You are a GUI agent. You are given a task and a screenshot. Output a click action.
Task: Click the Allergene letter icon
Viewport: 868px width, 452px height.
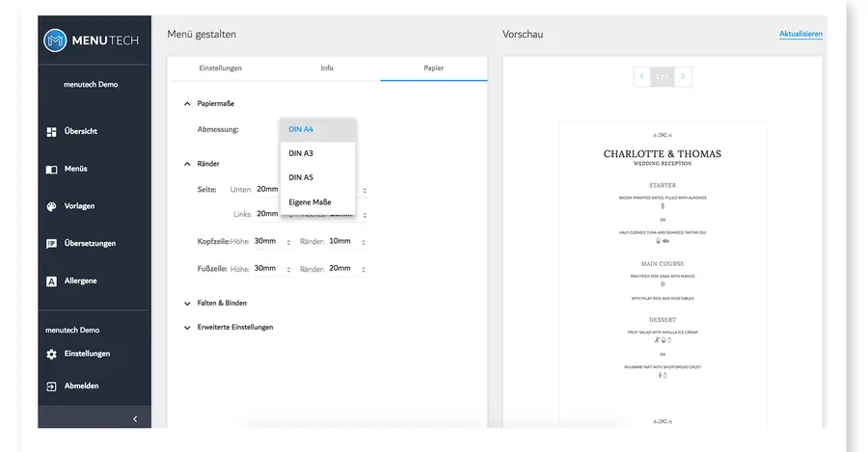tap(52, 281)
